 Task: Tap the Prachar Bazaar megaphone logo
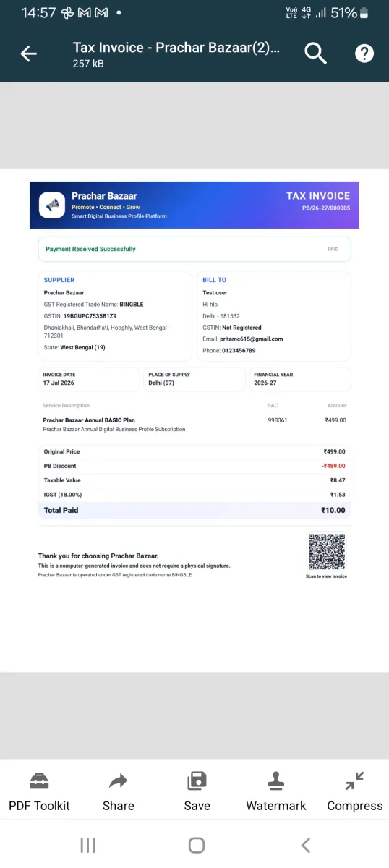[x=52, y=205]
